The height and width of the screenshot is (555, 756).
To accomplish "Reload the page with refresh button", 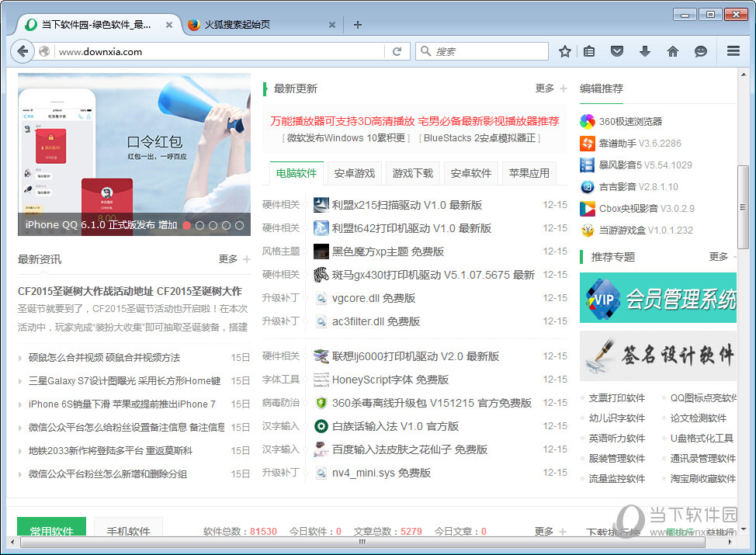I will point(397,51).
